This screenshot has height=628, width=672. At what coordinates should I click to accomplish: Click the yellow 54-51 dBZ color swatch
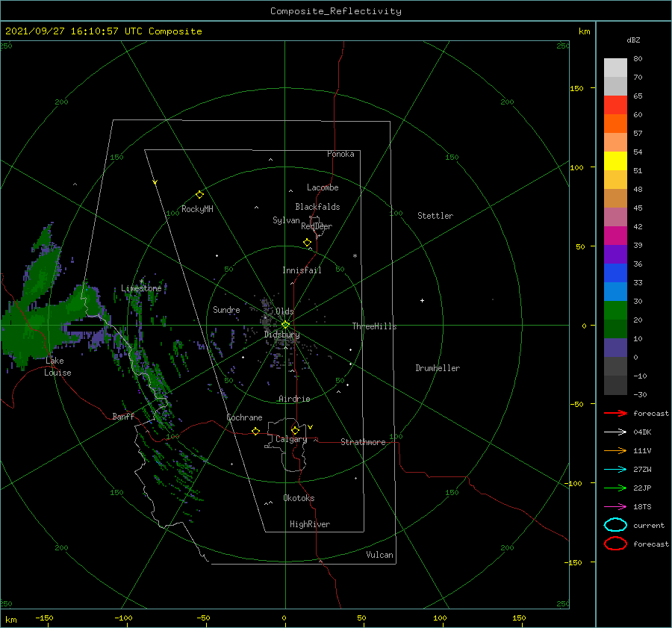point(615,161)
